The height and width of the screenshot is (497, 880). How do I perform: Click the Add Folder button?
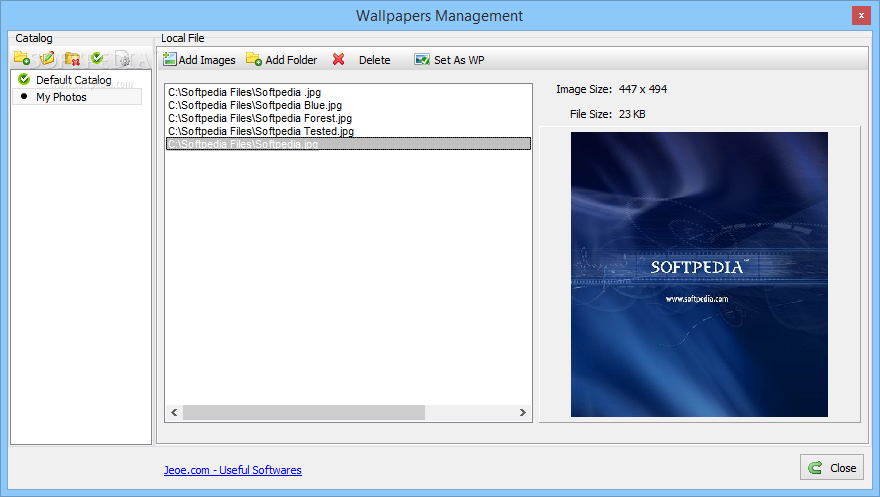point(282,59)
